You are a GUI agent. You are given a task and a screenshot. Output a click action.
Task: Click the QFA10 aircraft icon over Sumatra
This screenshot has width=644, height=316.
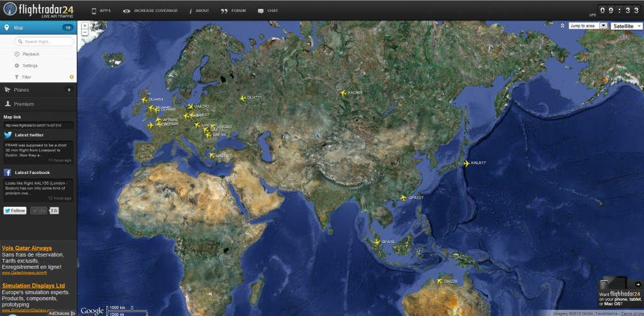pyautogui.click(x=377, y=242)
